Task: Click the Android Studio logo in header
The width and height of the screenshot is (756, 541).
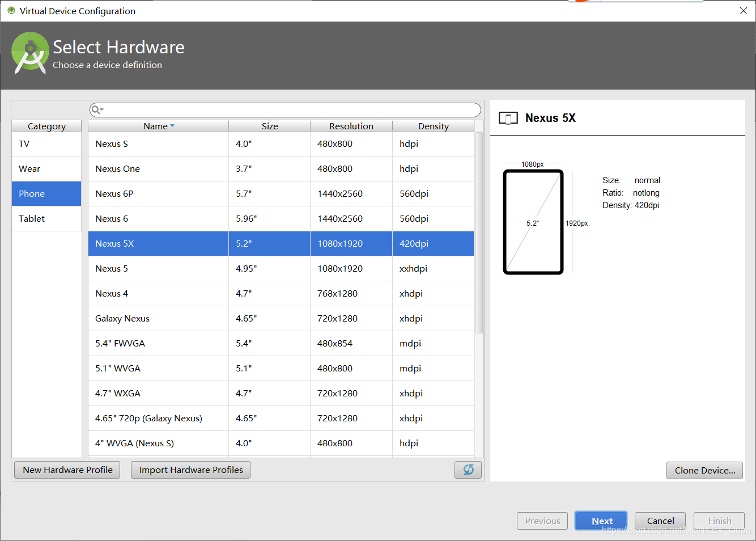Action: tap(30, 53)
